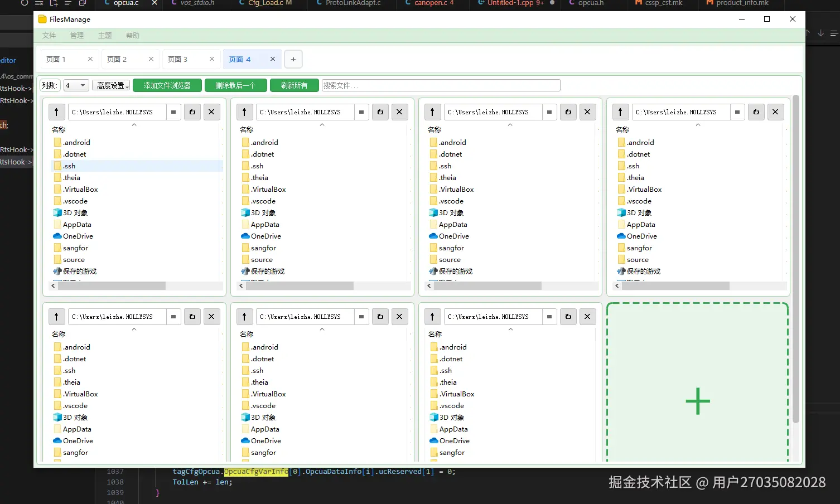840x504 pixels.
Task: Refresh the second bottom-row file panel
Action: point(380,317)
